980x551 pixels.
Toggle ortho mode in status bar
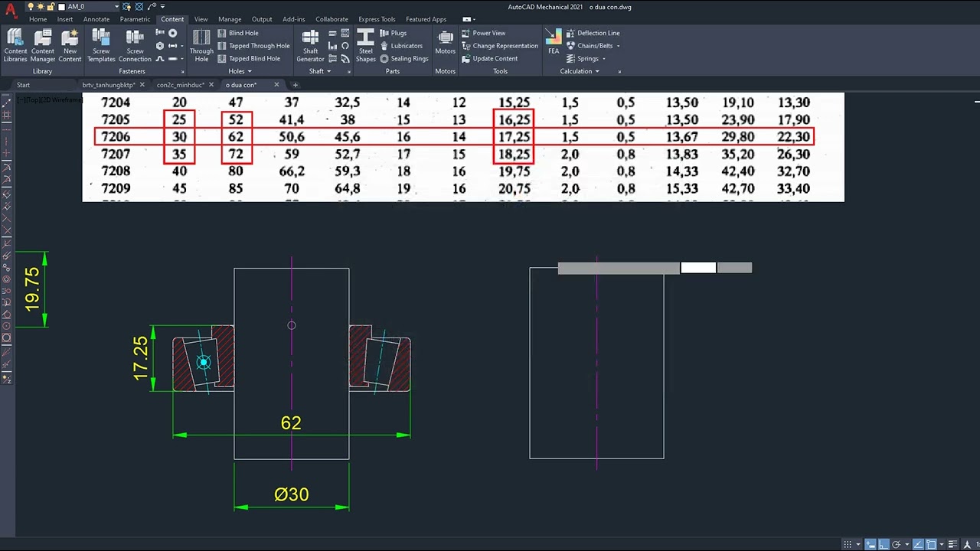pyautogui.click(x=884, y=544)
